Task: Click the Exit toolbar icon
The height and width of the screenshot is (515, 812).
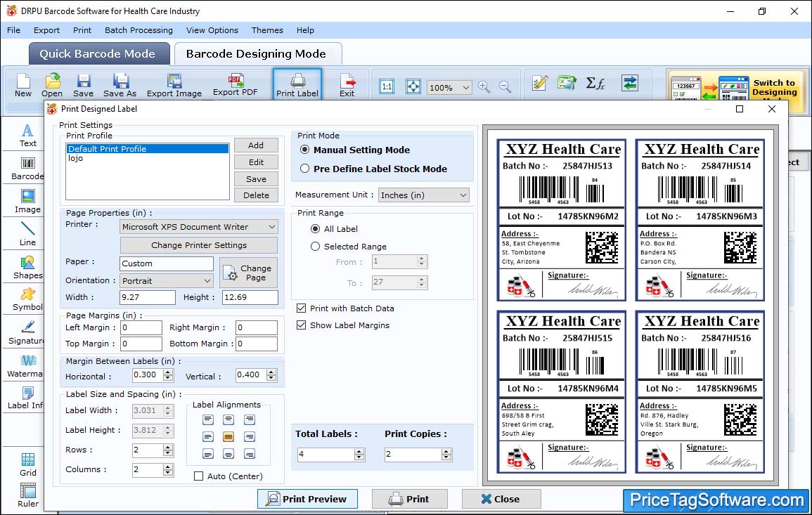Action: pos(347,85)
